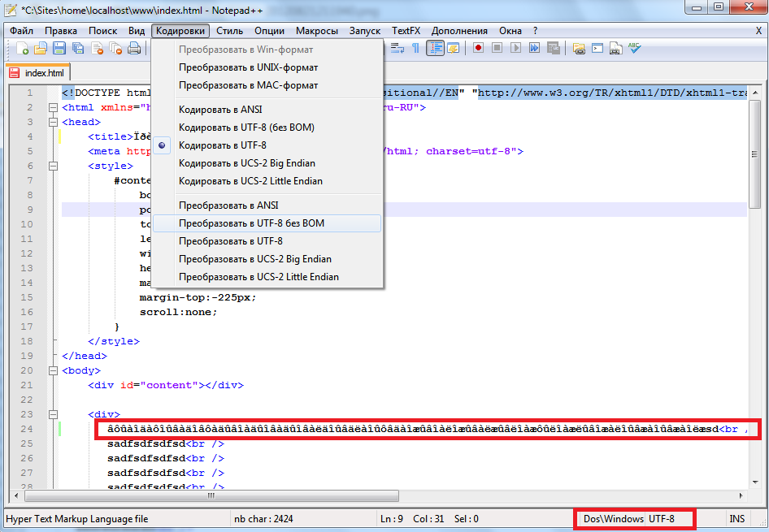769x532 pixels.
Task: Select 'Преобразовать в UCS-2 Little Endian'
Action: 267,277
